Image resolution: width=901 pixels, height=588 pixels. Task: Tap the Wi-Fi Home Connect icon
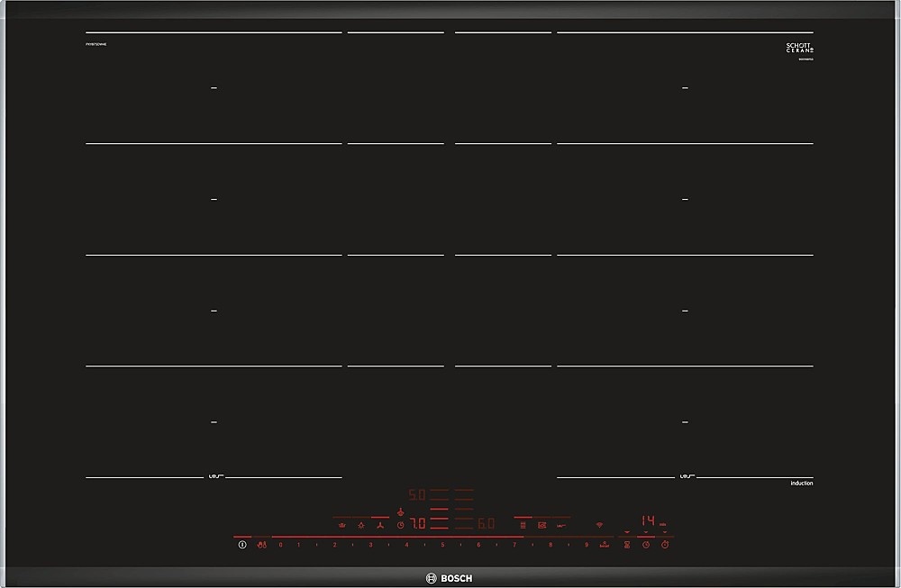[x=599, y=524]
